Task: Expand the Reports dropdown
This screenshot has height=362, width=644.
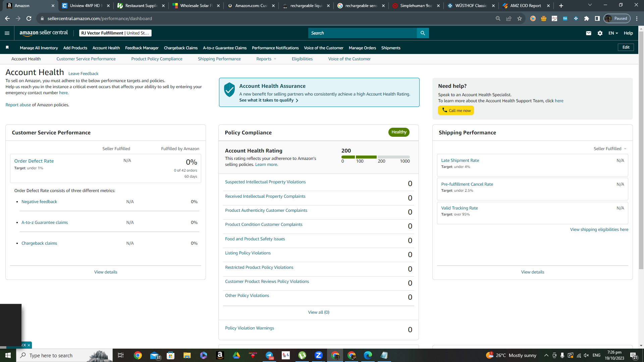Action: click(x=266, y=59)
